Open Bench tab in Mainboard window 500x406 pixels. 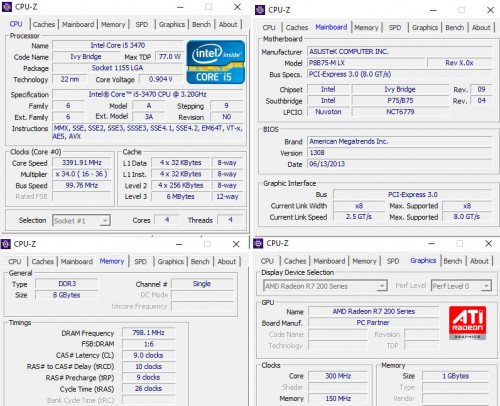455,27
